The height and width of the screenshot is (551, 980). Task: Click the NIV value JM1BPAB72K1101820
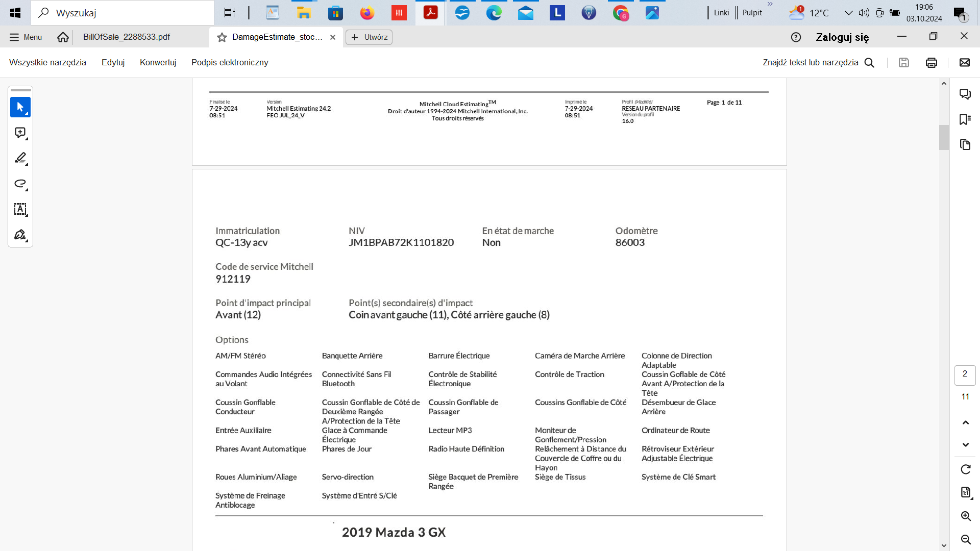pos(401,242)
